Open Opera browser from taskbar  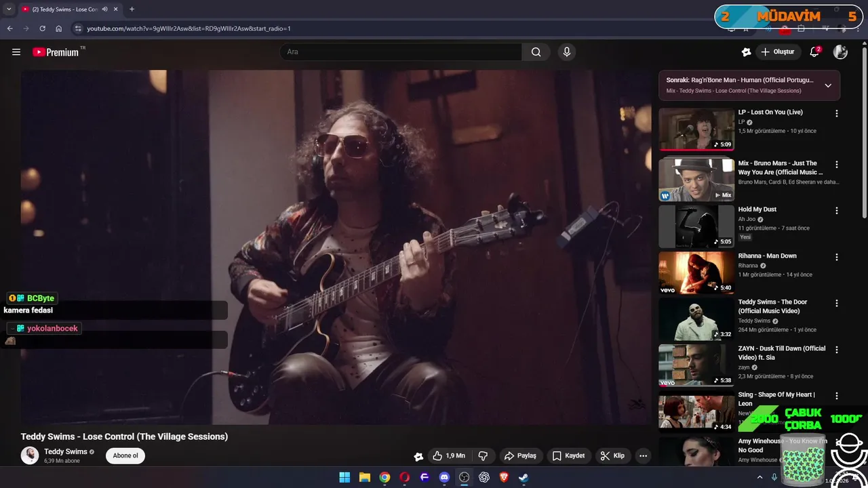click(x=404, y=477)
